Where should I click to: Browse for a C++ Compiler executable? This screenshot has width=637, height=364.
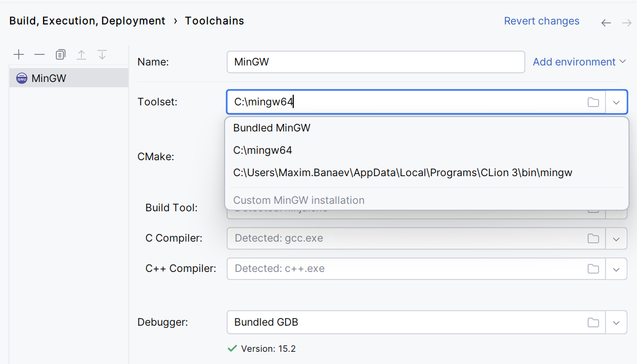[593, 268]
